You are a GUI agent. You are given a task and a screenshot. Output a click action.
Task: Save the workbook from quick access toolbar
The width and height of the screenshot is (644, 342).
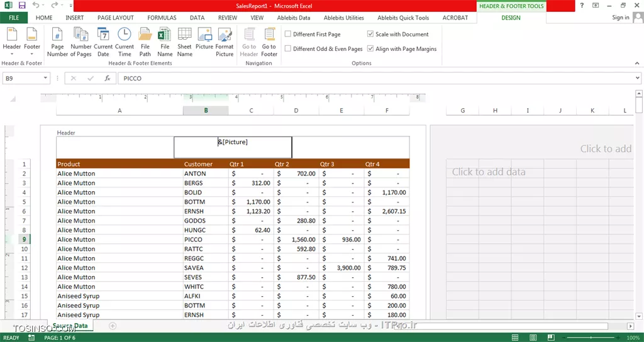pos(22,6)
